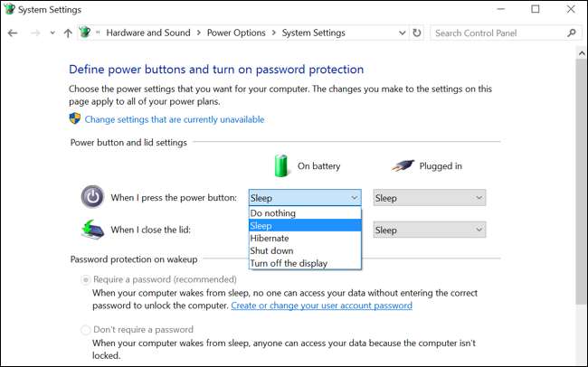This screenshot has width=588, height=367.
Task: Open power button Plugged in dropdown
Action: pyautogui.click(x=429, y=198)
